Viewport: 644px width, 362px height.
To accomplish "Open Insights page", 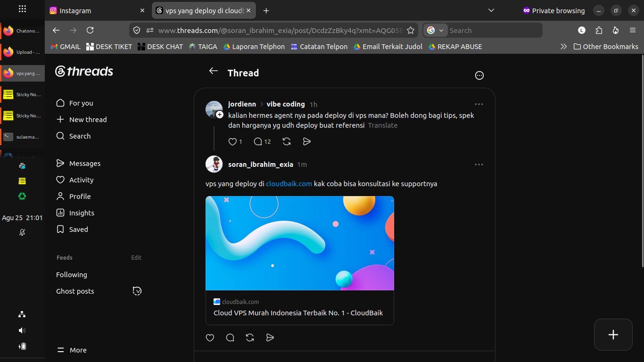I will tap(75, 213).
